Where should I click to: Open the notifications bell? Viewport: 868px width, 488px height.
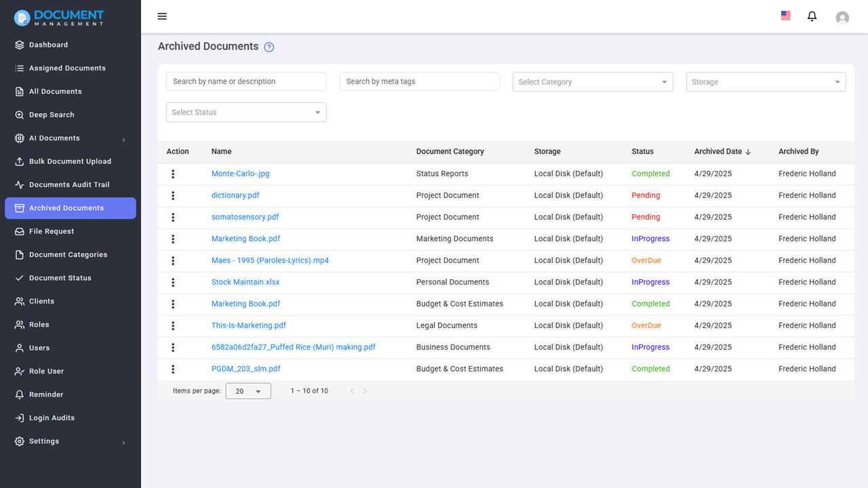(x=812, y=16)
